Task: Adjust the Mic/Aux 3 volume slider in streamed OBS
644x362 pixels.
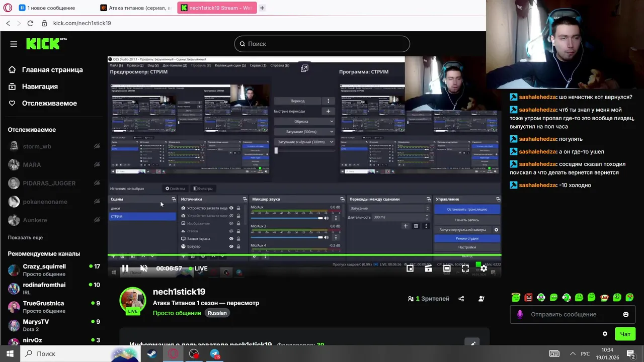Action: pos(286,237)
